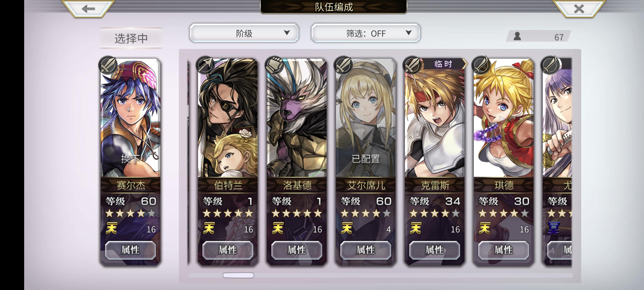Expand the 临时 tag arrow on 克雷斯
The image size is (644, 290).
click(x=465, y=64)
